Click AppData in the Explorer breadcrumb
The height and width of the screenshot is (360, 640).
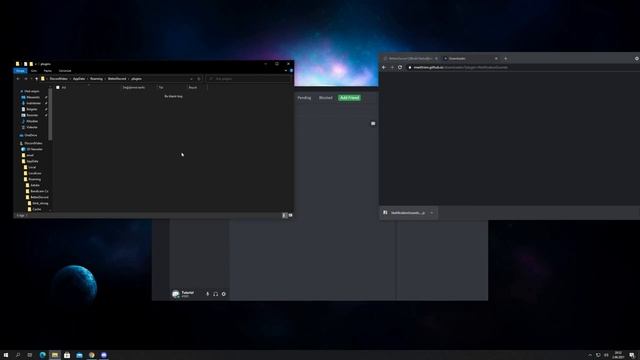(79, 79)
